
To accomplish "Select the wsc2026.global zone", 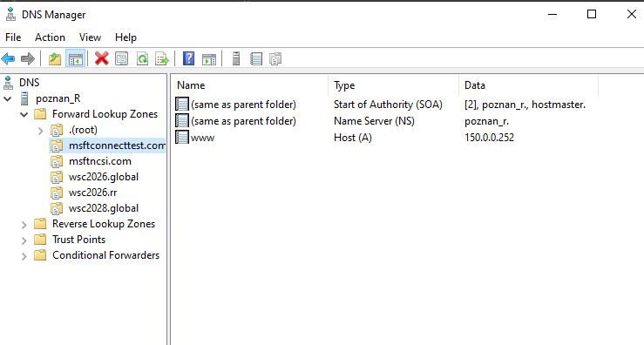I will point(104,177).
